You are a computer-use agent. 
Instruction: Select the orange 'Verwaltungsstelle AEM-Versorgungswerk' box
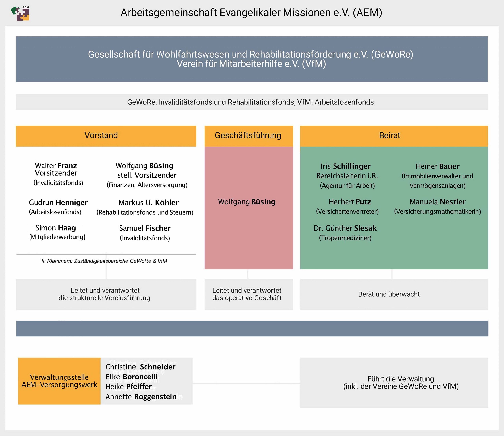[59, 381]
